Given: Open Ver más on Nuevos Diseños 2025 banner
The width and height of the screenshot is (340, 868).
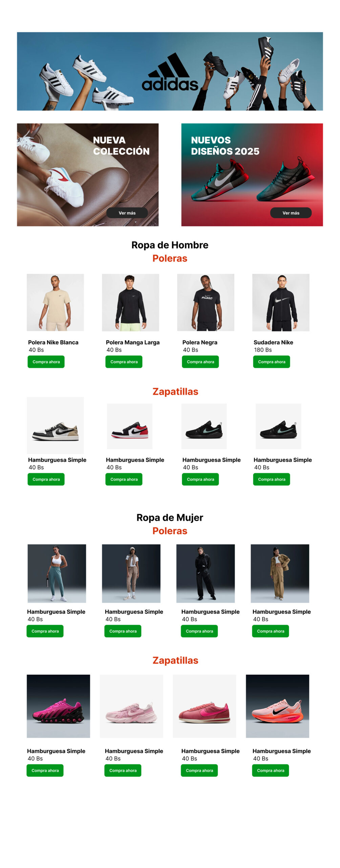Looking at the screenshot, I should pyautogui.click(x=291, y=213).
